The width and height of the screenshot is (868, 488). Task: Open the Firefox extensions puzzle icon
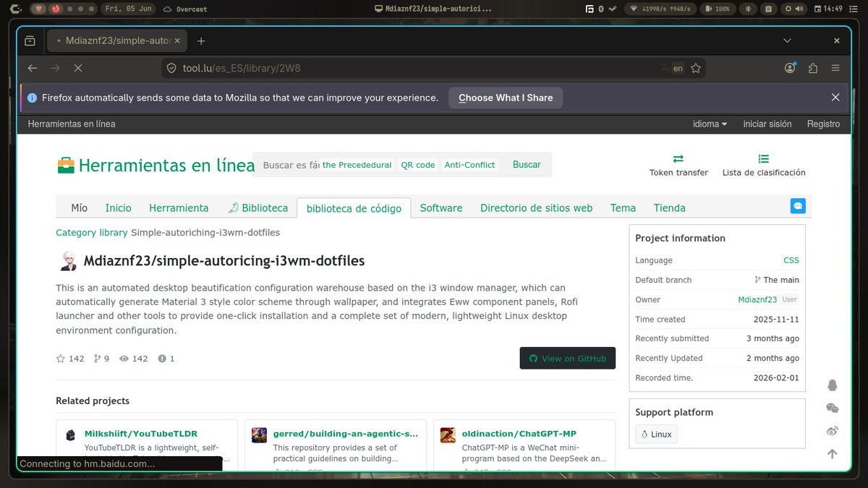click(813, 68)
